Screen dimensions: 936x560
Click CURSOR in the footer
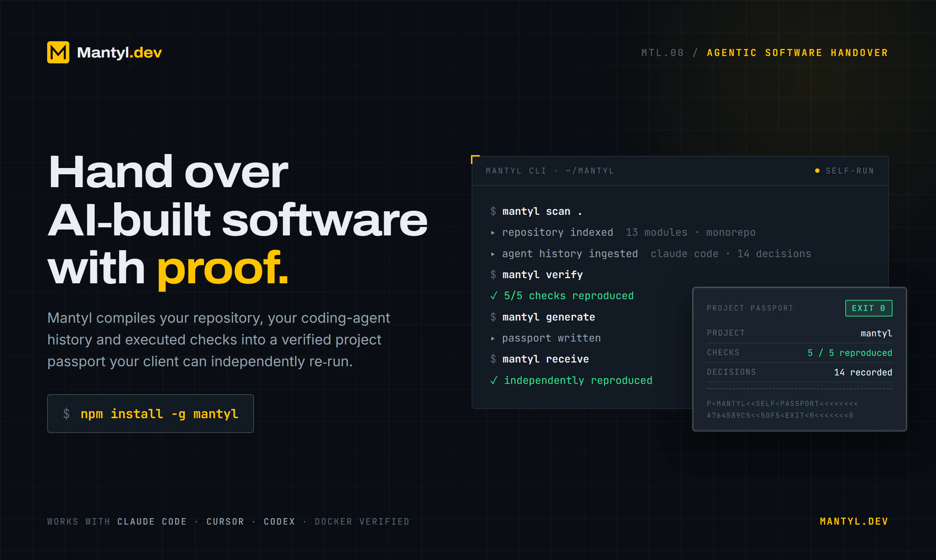(225, 522)
